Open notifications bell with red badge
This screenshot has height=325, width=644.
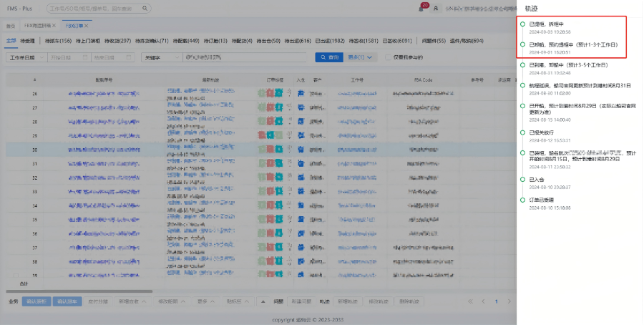[421, 9]
